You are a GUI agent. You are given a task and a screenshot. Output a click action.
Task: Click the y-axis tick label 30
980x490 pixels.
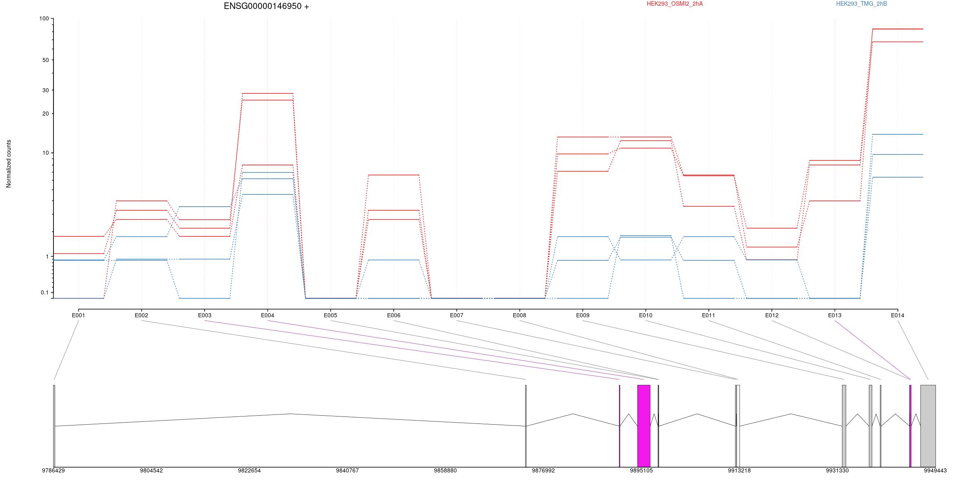coord(45,90)
